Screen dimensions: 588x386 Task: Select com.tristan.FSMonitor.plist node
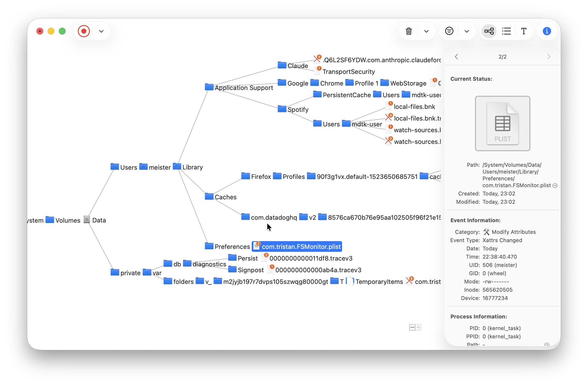[x=297, y=247]
